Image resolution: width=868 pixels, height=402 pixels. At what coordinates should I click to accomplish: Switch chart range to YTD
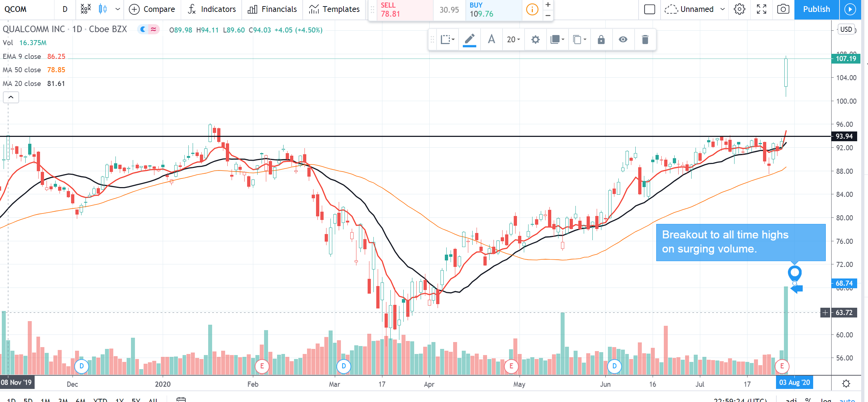point(100,400)
